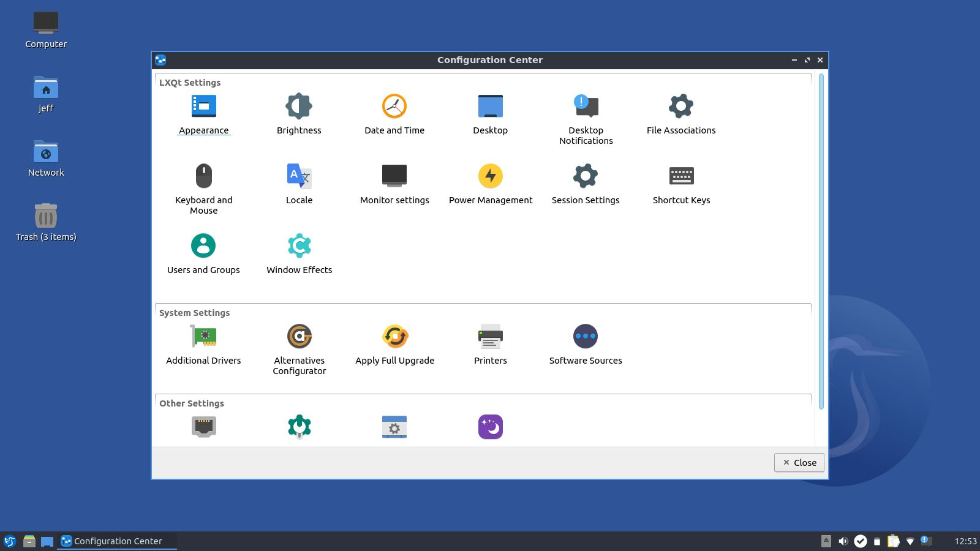Launch Monitor settings

click(394, 184)
